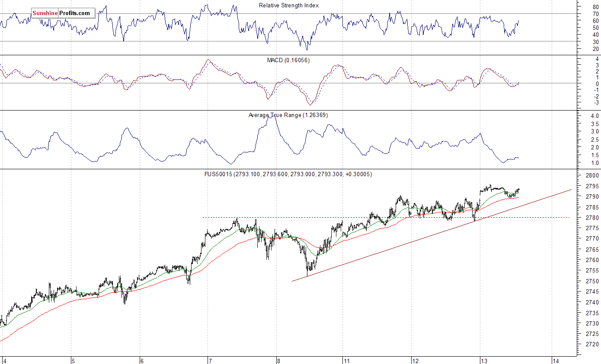The image size is (601, 364).
Task: Click date label 5 on time axis
Action: [x=73, y=361]
